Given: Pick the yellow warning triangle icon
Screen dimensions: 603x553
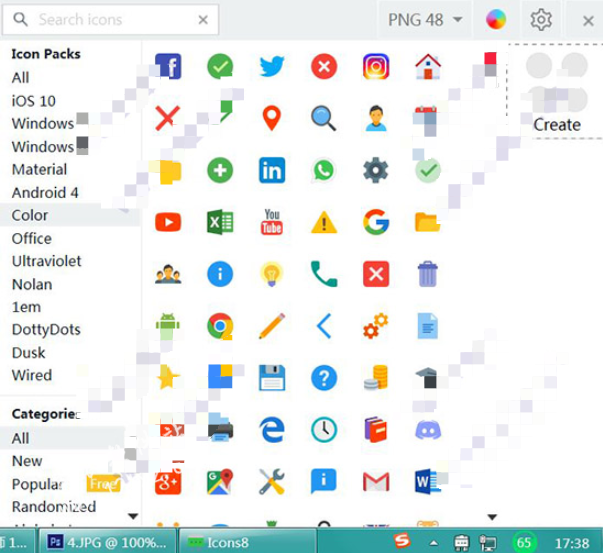Looking at the screenshot, I should [x=324, y=222].
